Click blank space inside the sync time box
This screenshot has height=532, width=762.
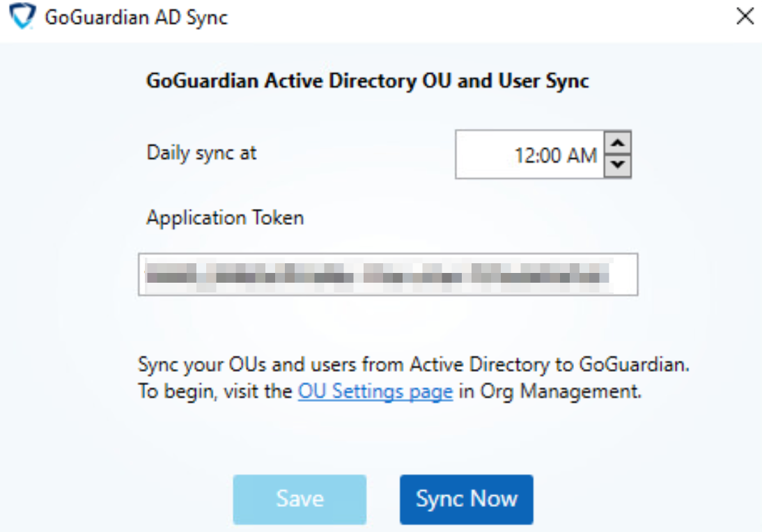pos(483,155)
